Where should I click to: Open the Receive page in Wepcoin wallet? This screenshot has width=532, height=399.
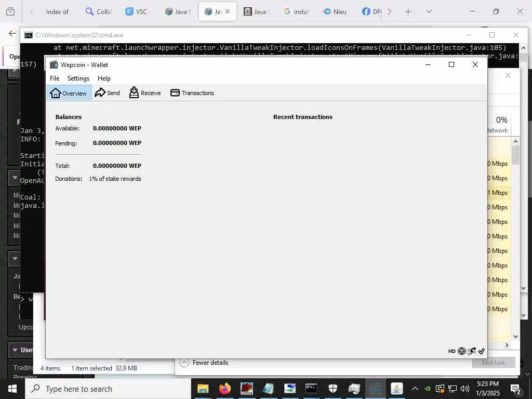point(145,93)
